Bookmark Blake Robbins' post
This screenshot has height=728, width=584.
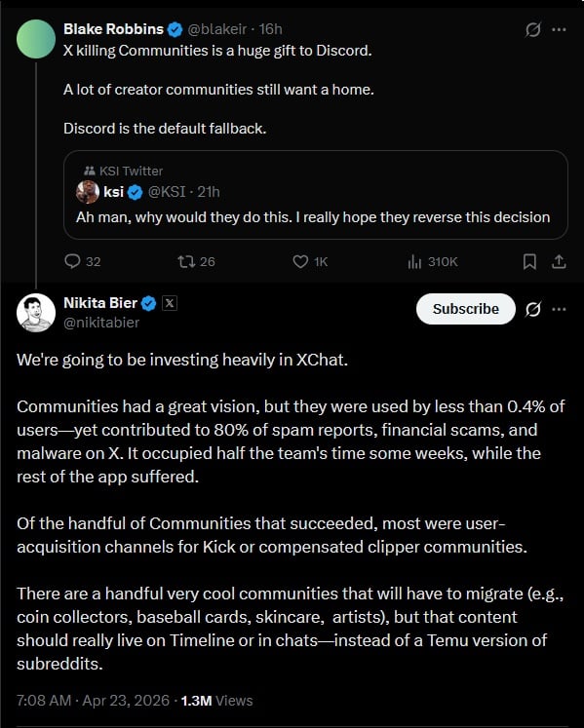pyautogui.click(x=529, y=262)
